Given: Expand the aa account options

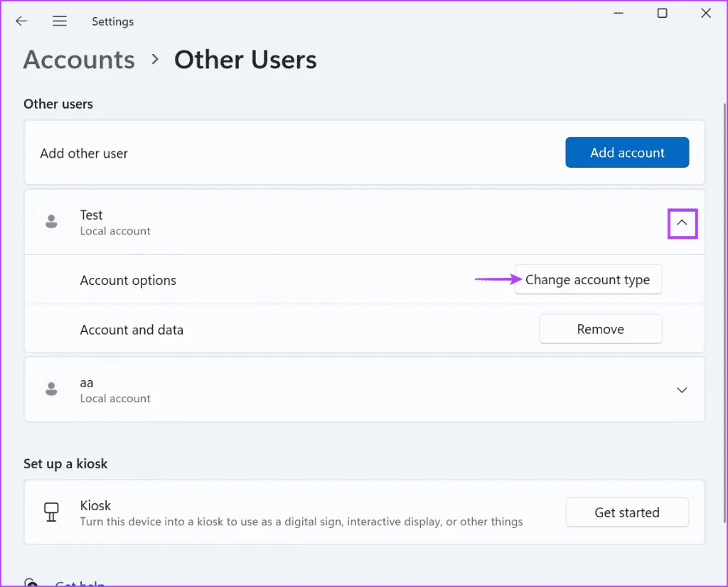Looking at the screenshot, I should (682, 390).
